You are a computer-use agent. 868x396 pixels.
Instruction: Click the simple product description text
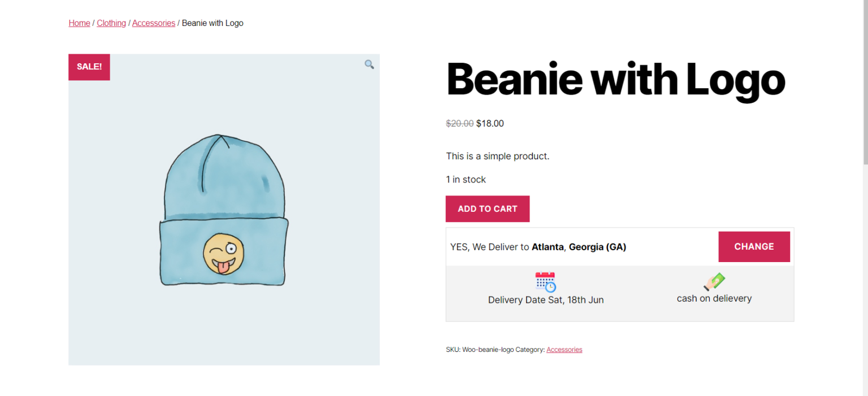point(497,156)
